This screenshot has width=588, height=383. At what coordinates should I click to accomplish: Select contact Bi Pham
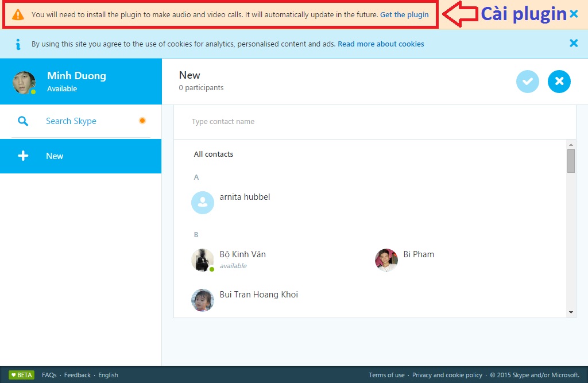pyautogui.click(x=418, y=254)
